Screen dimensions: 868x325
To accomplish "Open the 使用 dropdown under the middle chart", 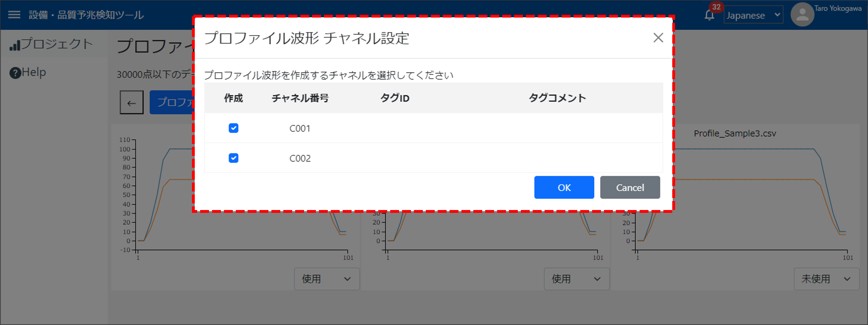I will (x=576, y=279).
